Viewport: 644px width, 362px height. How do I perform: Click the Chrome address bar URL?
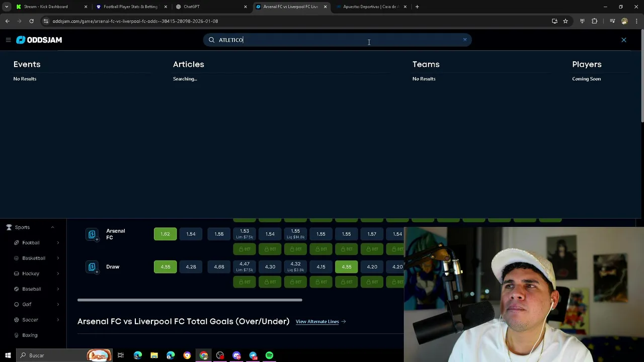[x=135, y=21]
